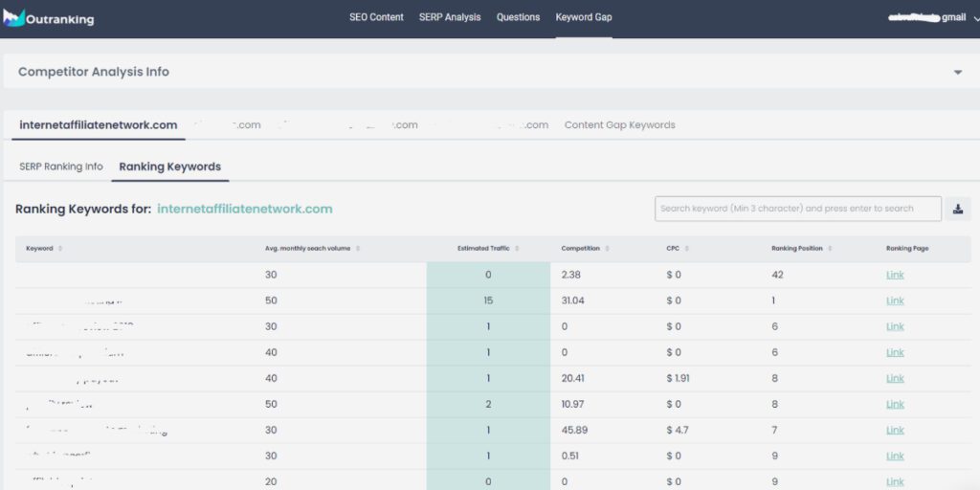980x490 pixels.
Task: Sort by Competition column arrows
Action: pos(607,249)
